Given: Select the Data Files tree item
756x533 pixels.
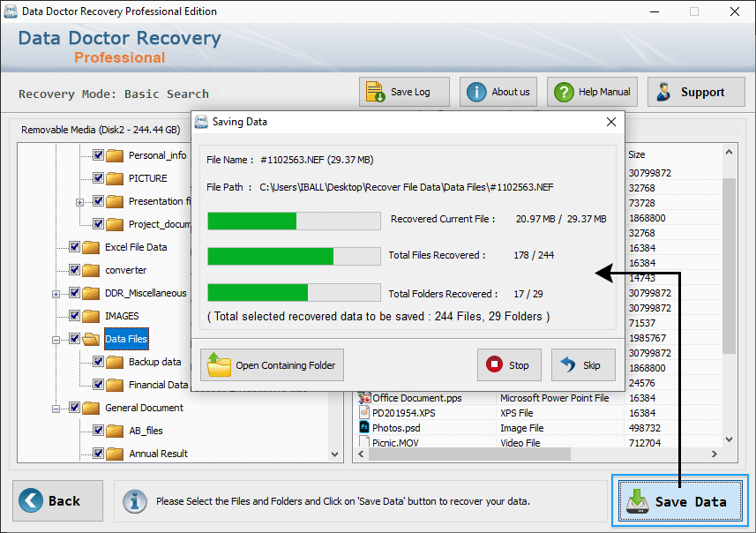Looking at the screenshot, I should tap(126, 339).
